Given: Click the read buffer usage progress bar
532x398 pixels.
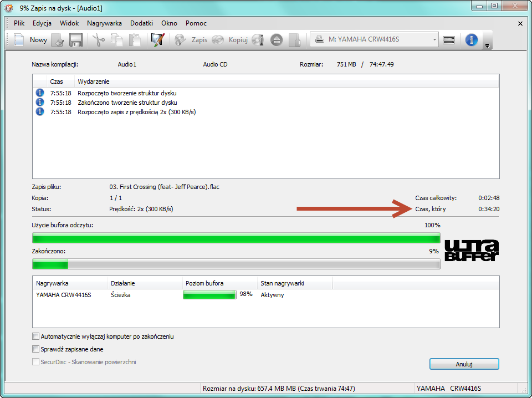Looking at the screenshot, I should coord(236,238).
